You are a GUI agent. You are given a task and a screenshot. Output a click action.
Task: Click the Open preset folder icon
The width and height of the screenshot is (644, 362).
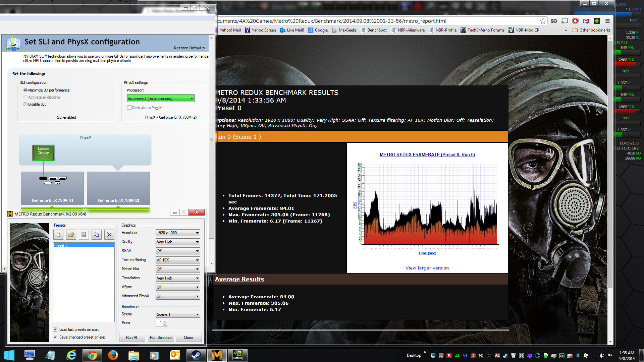tap(71, 235)
